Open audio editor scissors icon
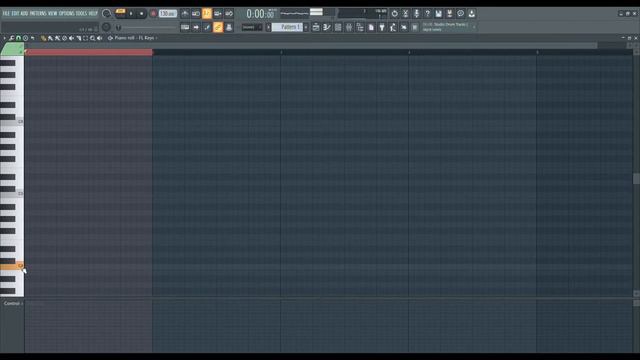This screenshot has width=640, height=360. [x=405, y=13]
